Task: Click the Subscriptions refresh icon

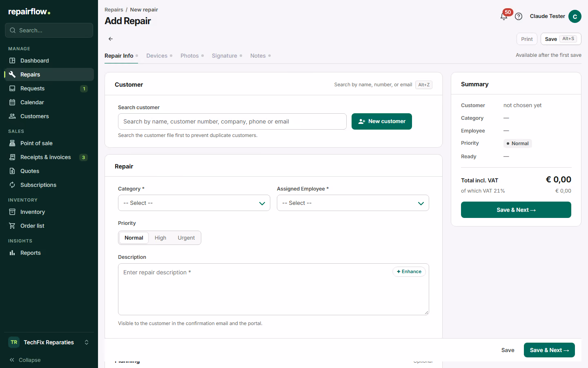Action: click(x=12, y=185)
